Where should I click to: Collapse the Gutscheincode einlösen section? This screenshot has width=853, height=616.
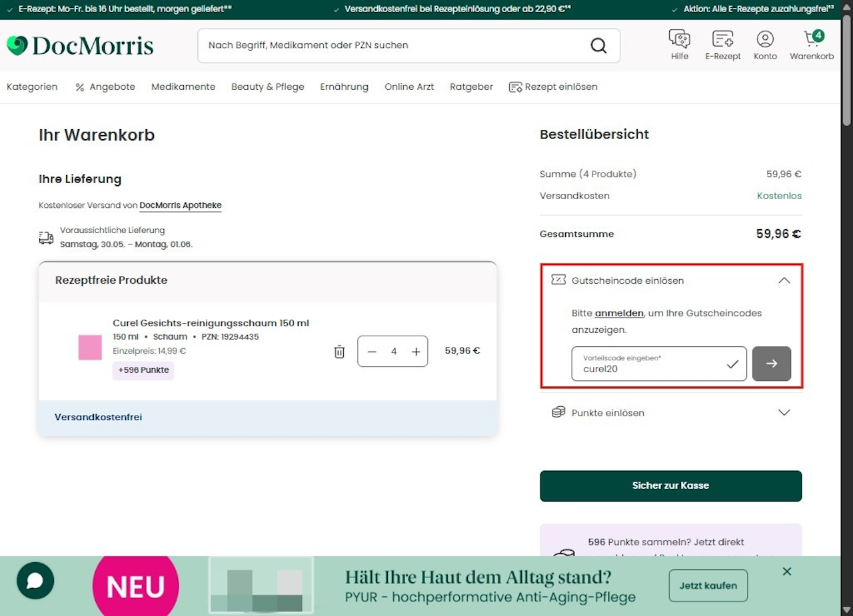click(784, 280)
